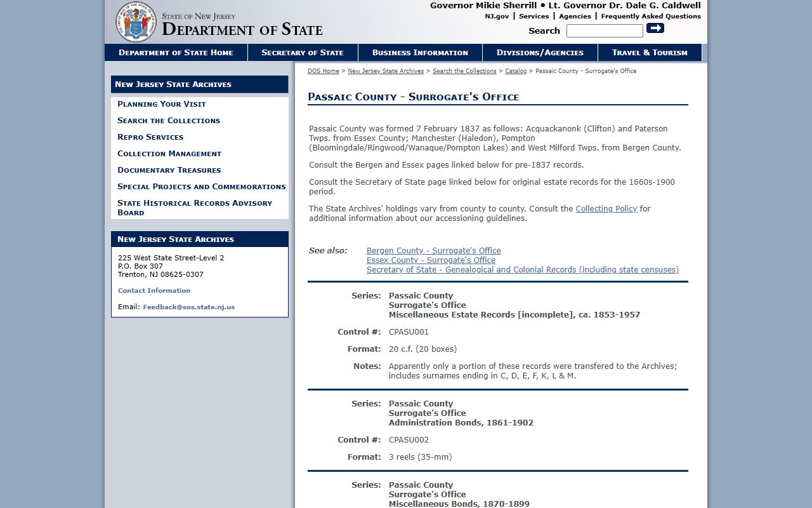Click format text 3 reels (35-mm)

[x=420, y=457]
